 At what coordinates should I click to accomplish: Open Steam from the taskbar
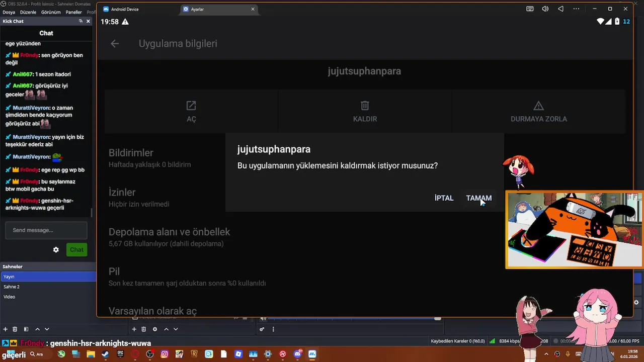[105, 354]
